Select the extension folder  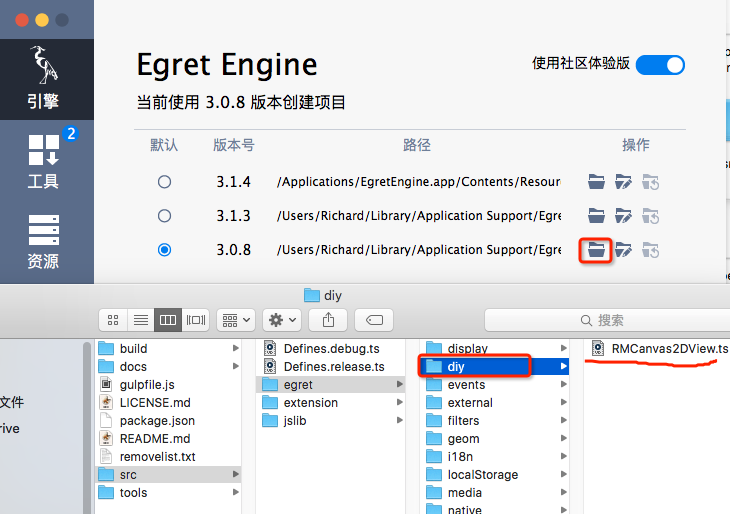tap(331, 402)
